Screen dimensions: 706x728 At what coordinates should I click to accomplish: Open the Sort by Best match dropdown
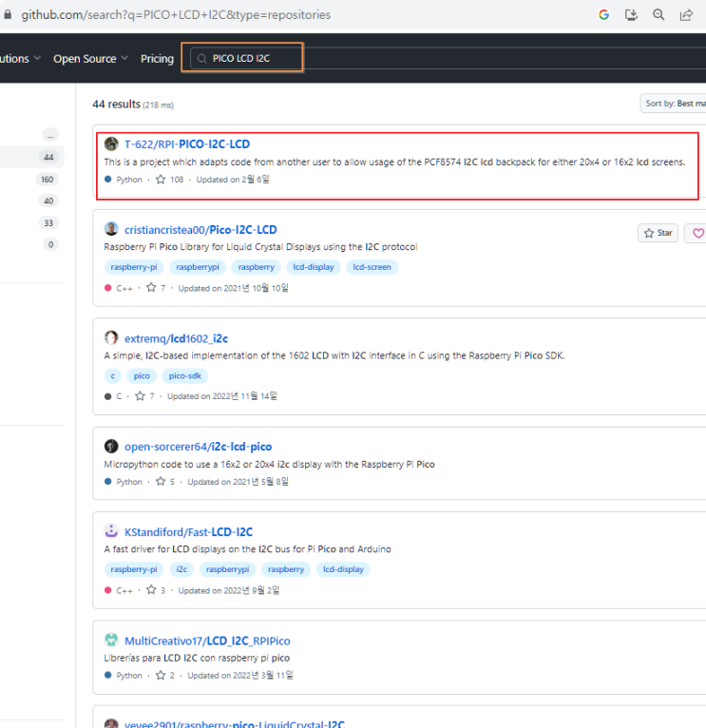[673, 104]
